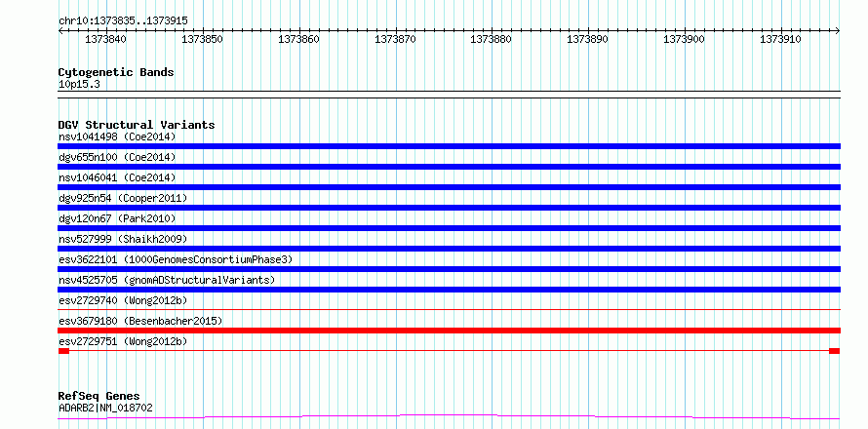Viewport: 868px width, 429px height.
Task: Click the blue bar under nsv1046041
Action: click(449, 187)
